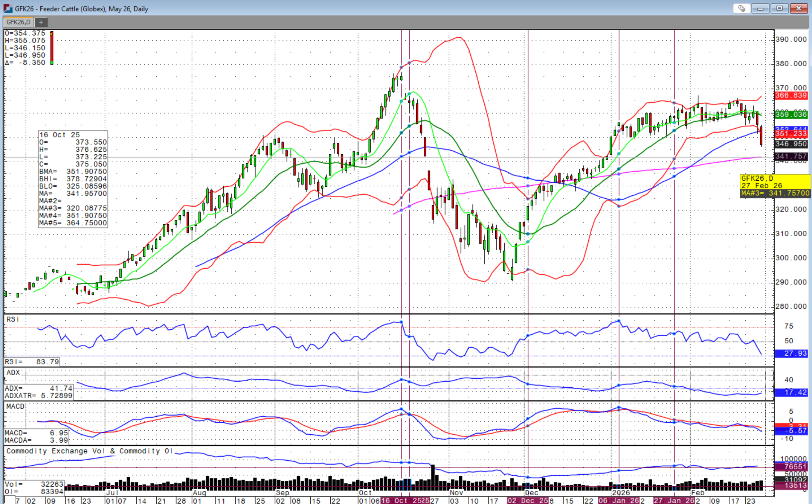Click the Commodity Exchange Vol & OI label

coord(90,451)
